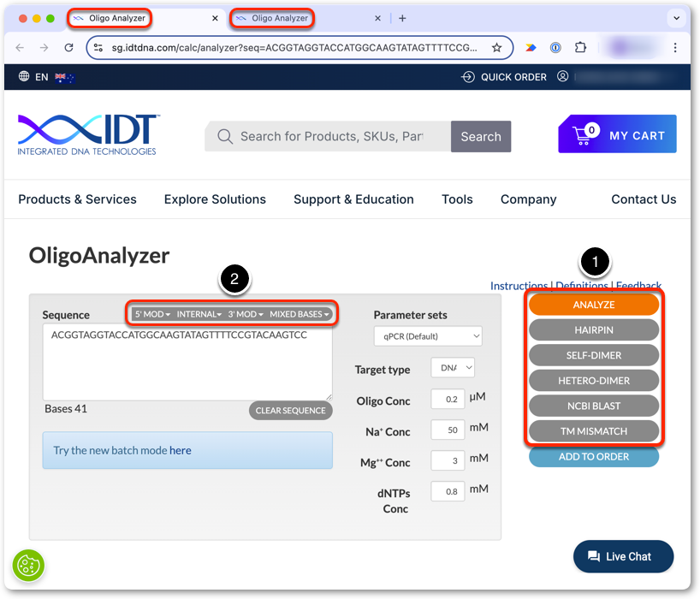700x599 pixels.
Task: Close the second Oligo Analyzer tab
Action: [377, 18]
